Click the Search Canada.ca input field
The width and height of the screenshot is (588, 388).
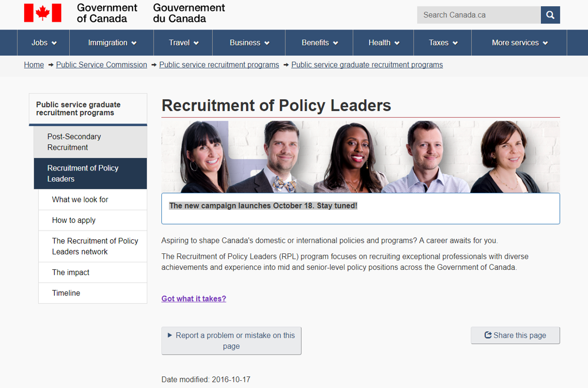pos(479,15)
